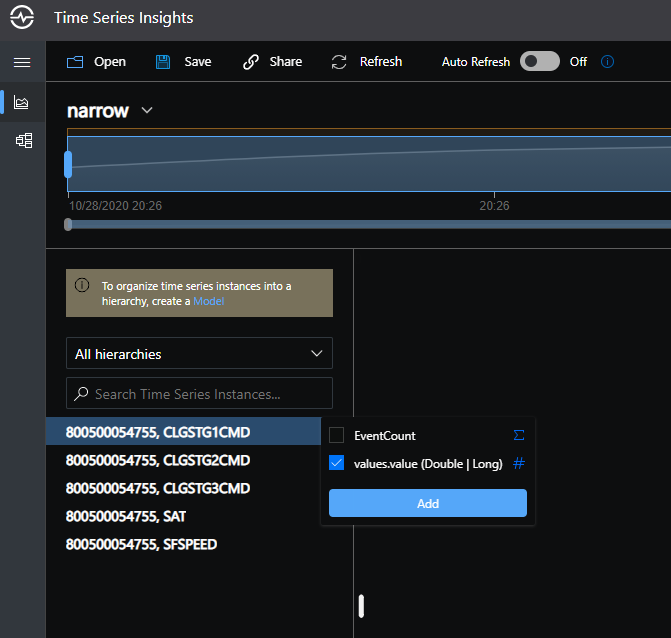Uncheck the values.value (Double | Long) checkbox
This screenshot has width=671, height=638.
336,463
